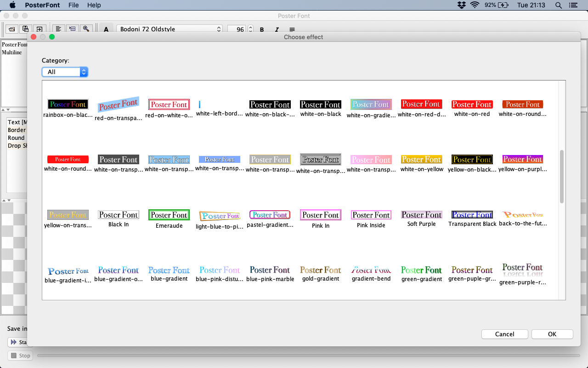Select the pastel-gradient effect thumbnail
Viewport: 588px width, 368px height.
click(270, 215)
